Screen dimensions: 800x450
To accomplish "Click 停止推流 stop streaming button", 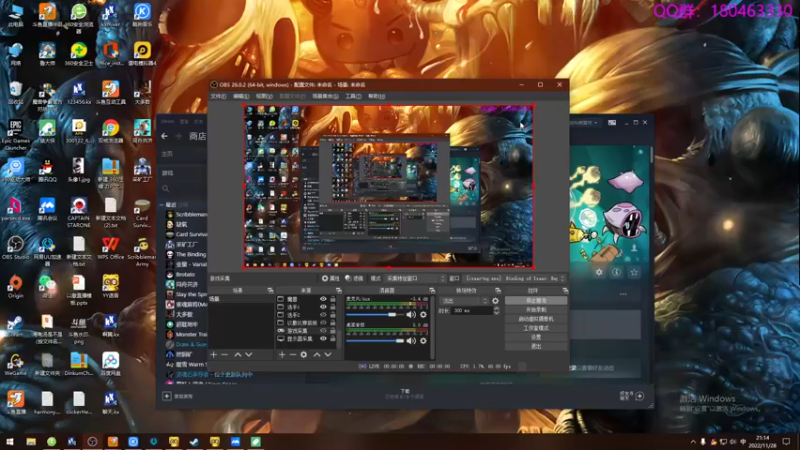I will tap(536, 301).
